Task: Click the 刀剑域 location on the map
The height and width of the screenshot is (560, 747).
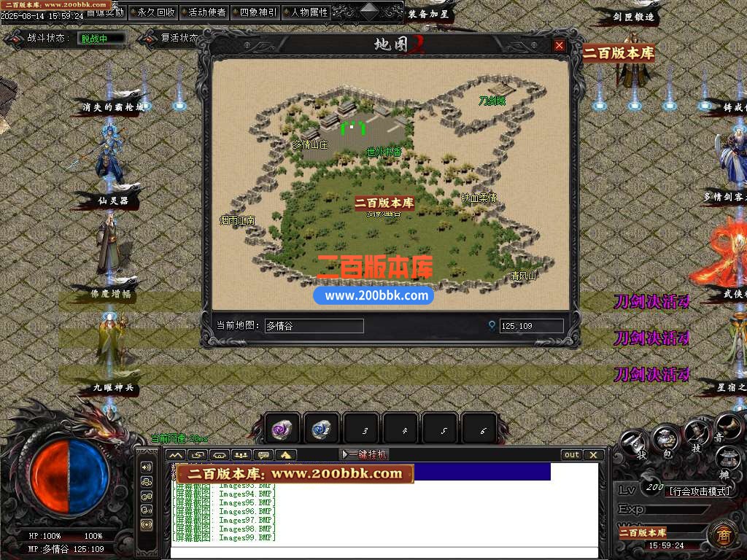Action: pos(492,101)
